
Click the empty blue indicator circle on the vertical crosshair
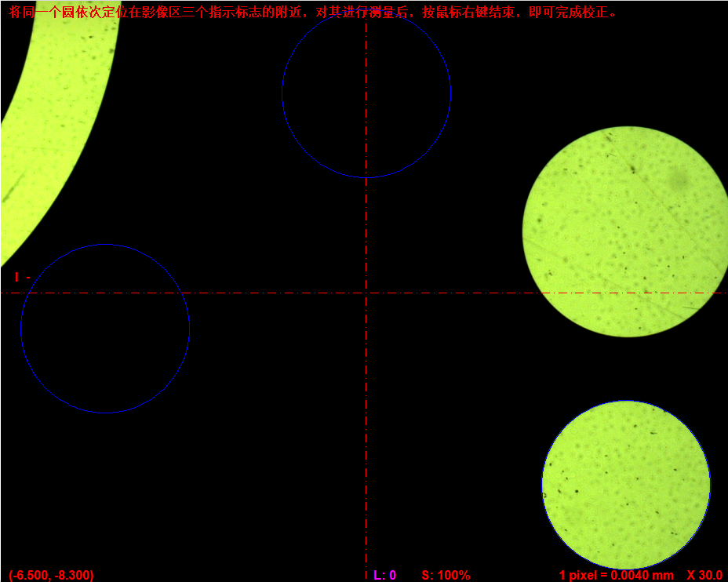point(366,93)
